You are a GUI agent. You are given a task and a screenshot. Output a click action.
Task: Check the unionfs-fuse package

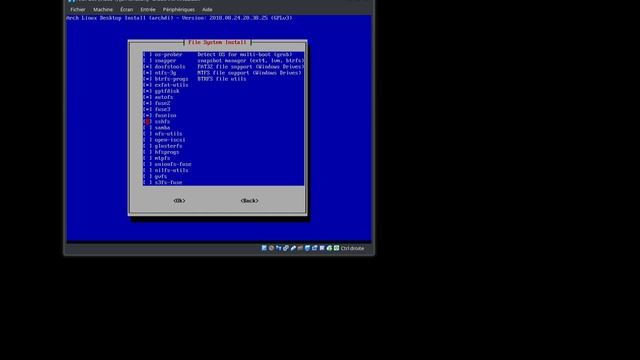(148, 164)
